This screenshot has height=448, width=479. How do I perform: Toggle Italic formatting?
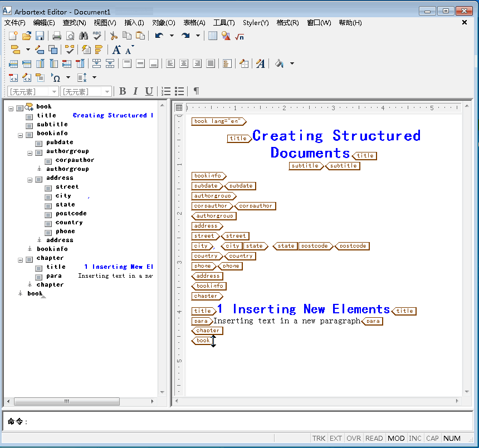pos(136,91)
